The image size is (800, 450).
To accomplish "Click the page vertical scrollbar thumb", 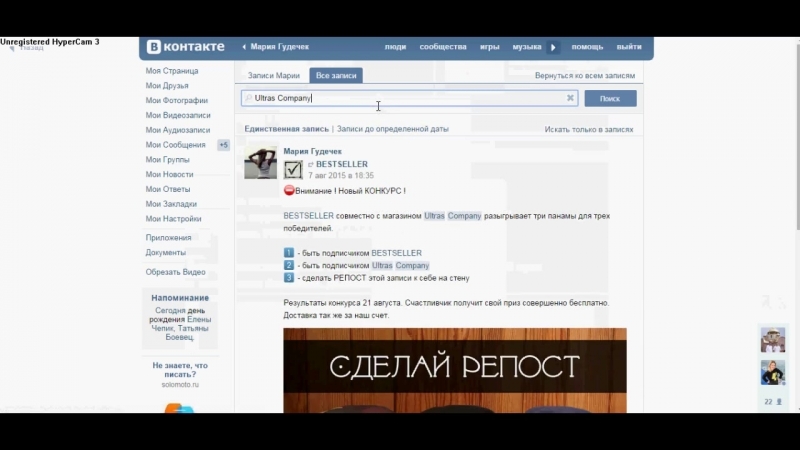I will coord(797,137).
